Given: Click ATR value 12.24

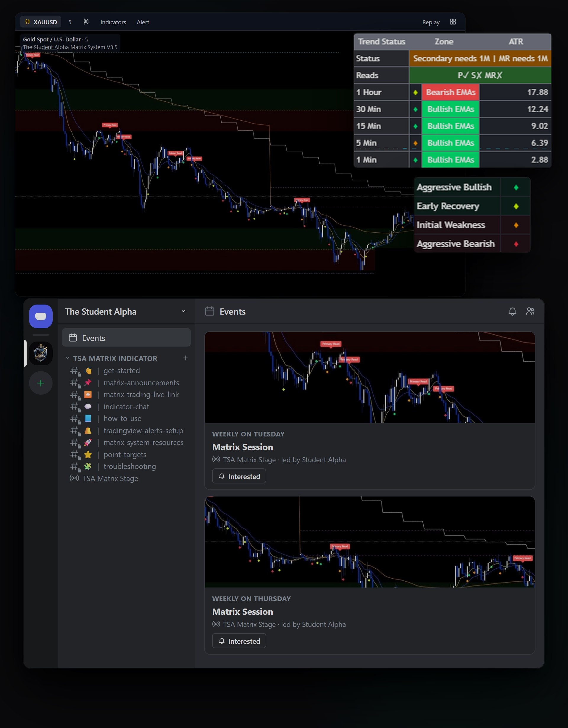Looking at the screenshot, I should pyautogui.click(x=537, y=109).
